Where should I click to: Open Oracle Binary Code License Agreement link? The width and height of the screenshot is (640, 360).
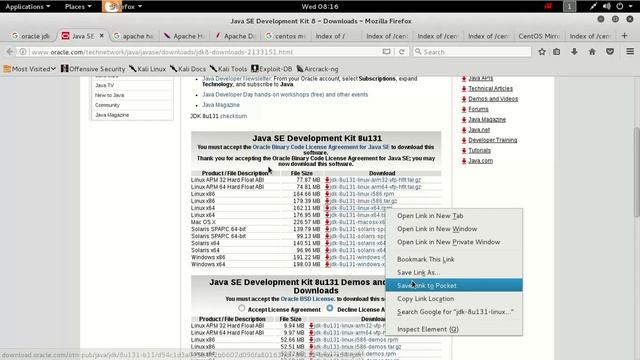[321, 147]
